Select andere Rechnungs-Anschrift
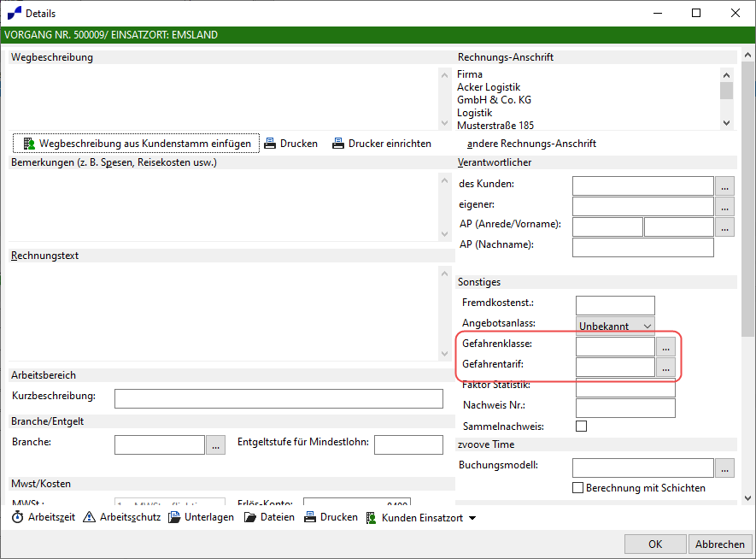Screen dimensions: 756x559 click(531, 144)
